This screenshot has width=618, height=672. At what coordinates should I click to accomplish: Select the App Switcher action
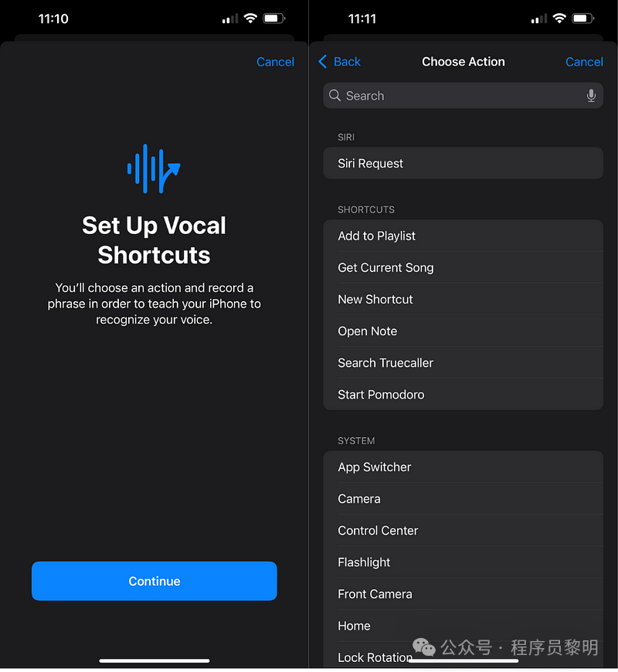point(463,467)
